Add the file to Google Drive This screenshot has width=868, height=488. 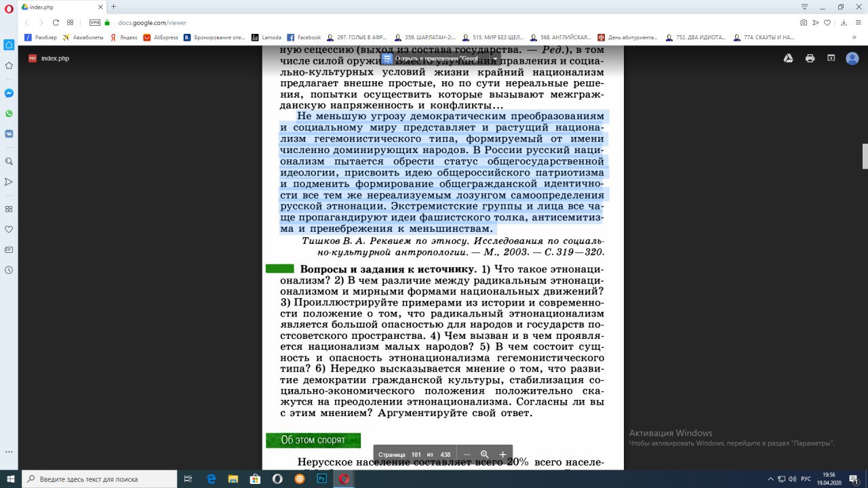click(789, 58)
